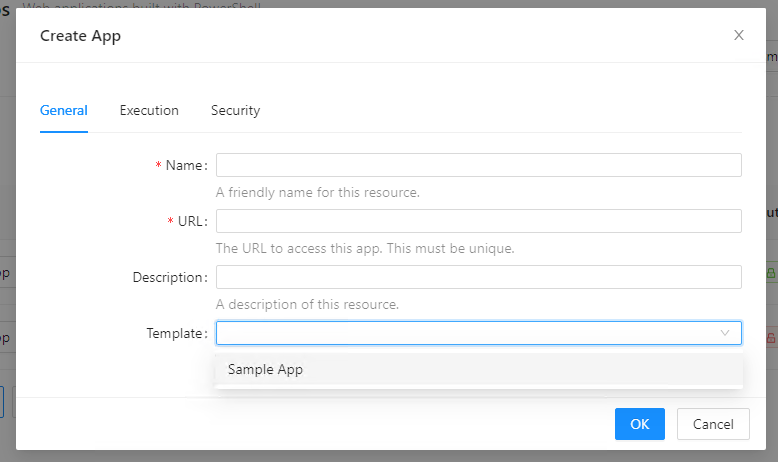
Task: Click the Description field label
Action: [x=169, y=278]
